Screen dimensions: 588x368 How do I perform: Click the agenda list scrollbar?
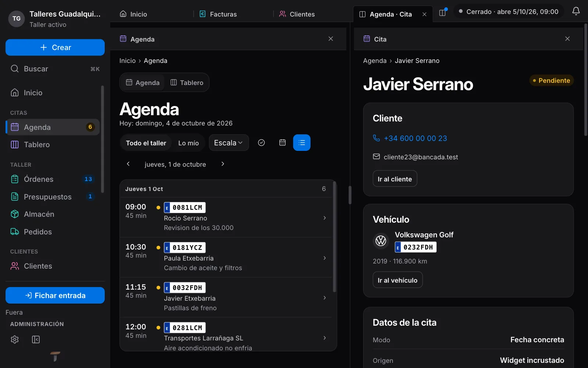coord(334,236)
